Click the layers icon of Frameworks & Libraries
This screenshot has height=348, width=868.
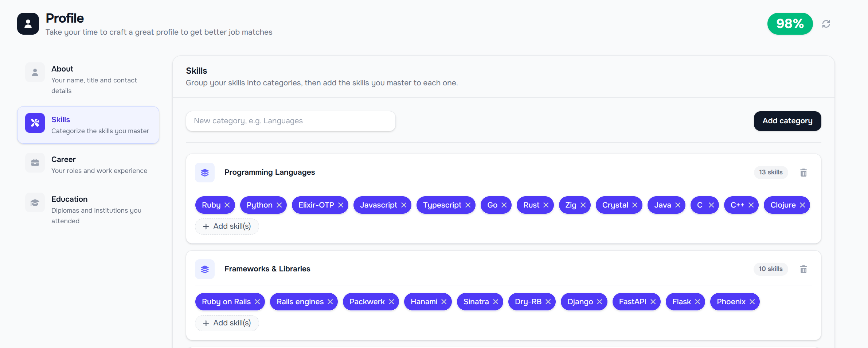point(205,269)
